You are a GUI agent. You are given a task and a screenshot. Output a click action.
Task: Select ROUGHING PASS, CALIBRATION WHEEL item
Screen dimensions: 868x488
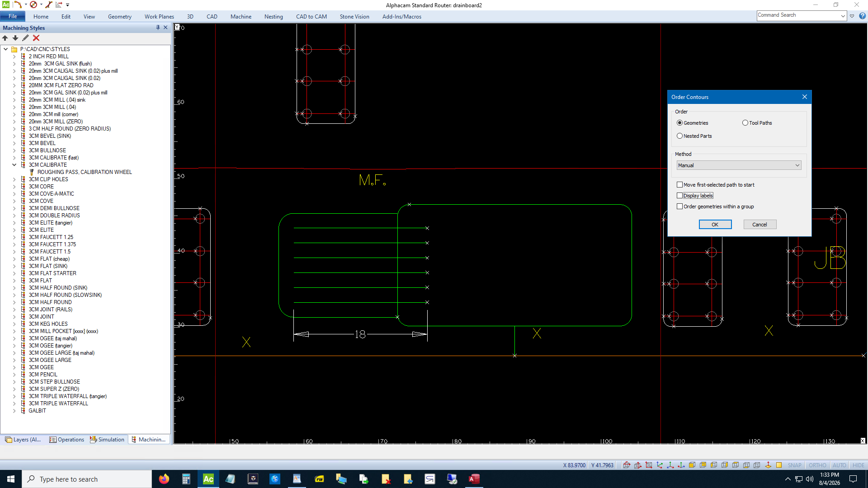[x=85, y=172]
